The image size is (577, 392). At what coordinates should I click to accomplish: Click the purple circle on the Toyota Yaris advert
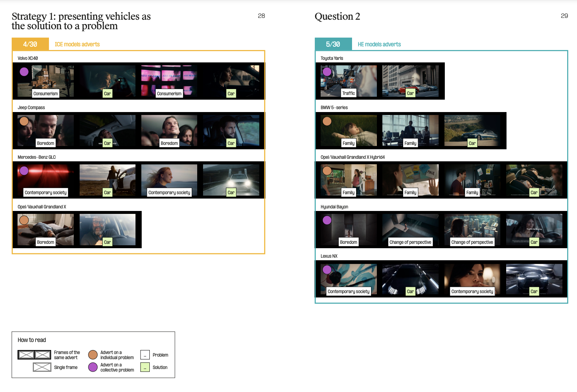(x=327, y=72)
